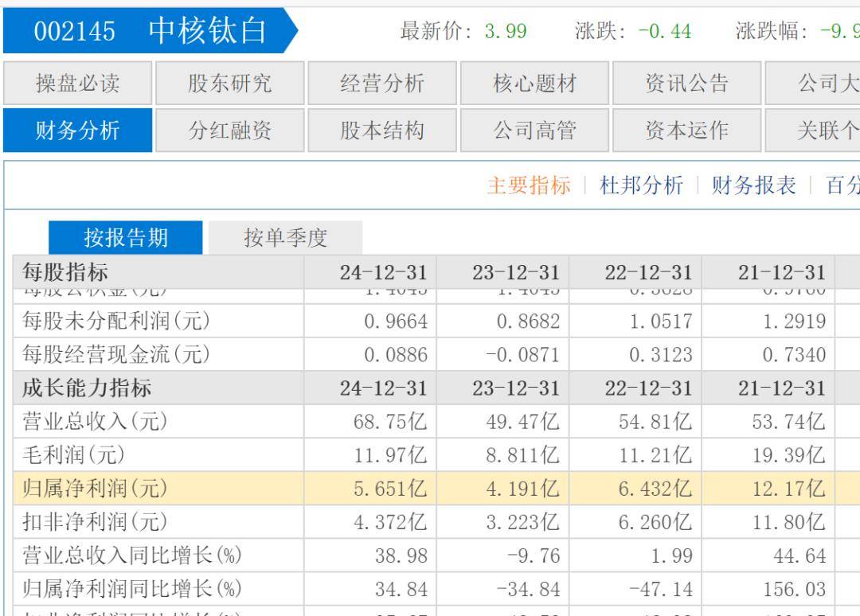Open the 资本运作 tab
Screen dimensions: 860x616
[x=686, y=131]
